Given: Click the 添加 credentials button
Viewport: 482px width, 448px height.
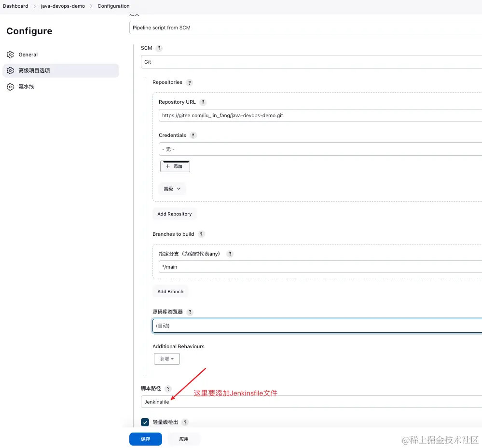Looking at the screenshot, I should [x=175, y=166].
